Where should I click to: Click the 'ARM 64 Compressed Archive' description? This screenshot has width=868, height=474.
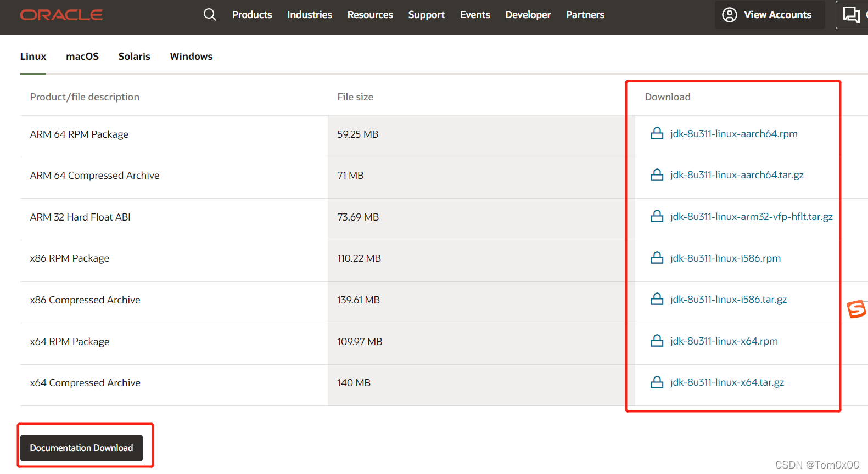(x=94, y=176)
